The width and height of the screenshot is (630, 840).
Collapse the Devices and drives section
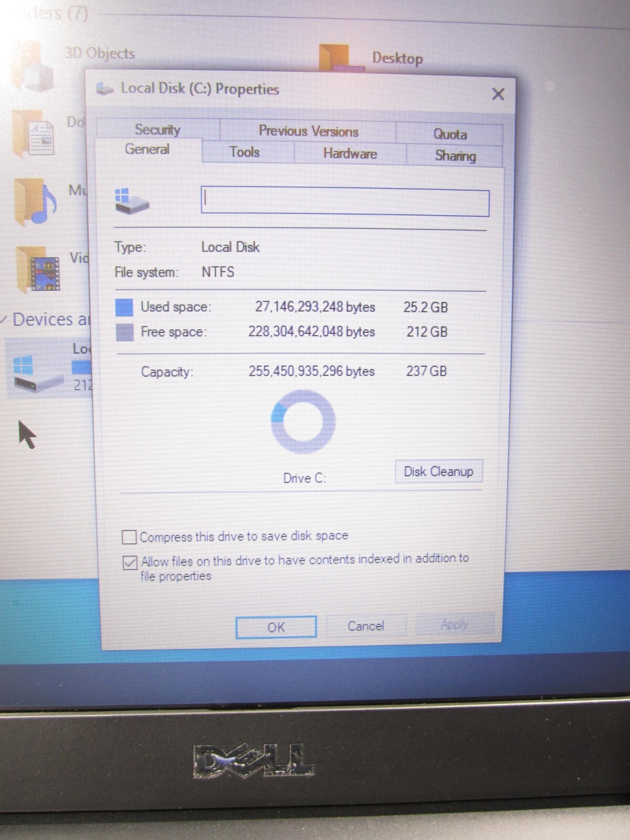pos(4,319)
